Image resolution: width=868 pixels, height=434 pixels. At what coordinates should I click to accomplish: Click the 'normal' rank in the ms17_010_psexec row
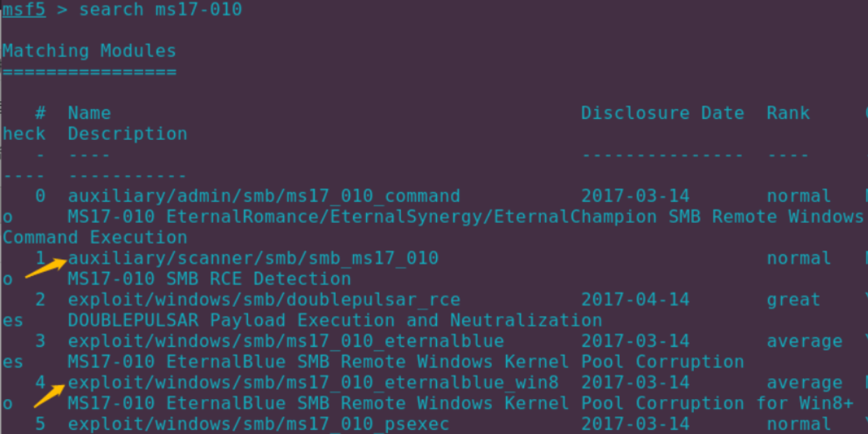tap(799, 424)
